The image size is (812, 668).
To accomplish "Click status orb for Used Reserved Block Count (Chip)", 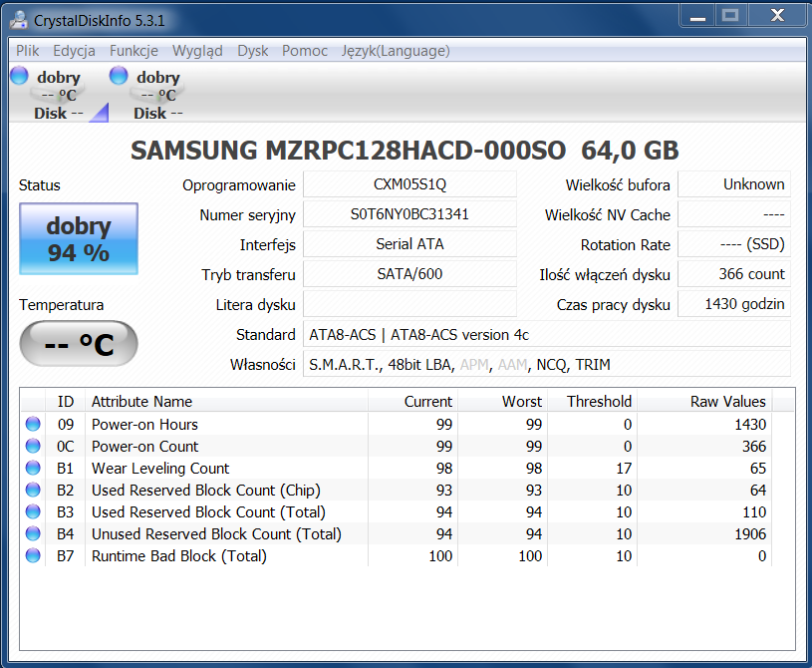I will coord(33,490).
